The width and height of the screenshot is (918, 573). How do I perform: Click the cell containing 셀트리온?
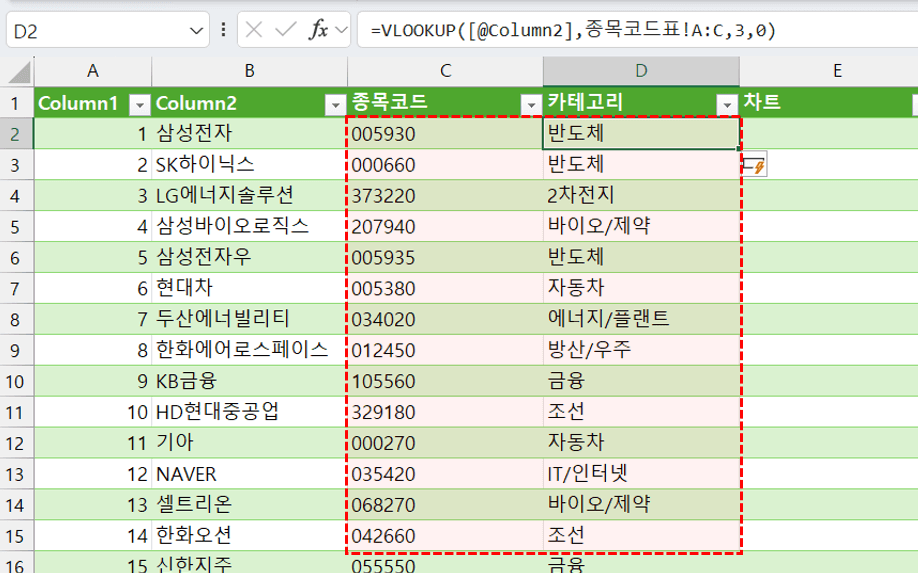point(249,505)
